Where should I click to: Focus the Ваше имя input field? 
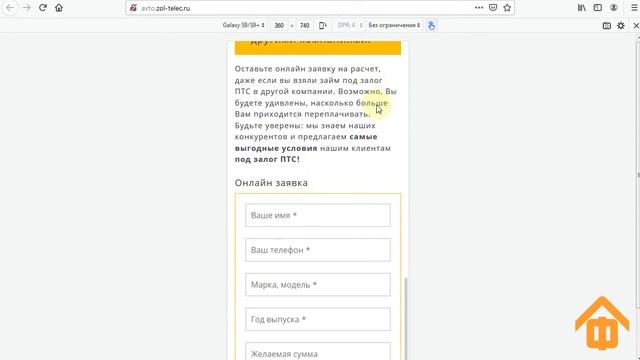[318, 215]
